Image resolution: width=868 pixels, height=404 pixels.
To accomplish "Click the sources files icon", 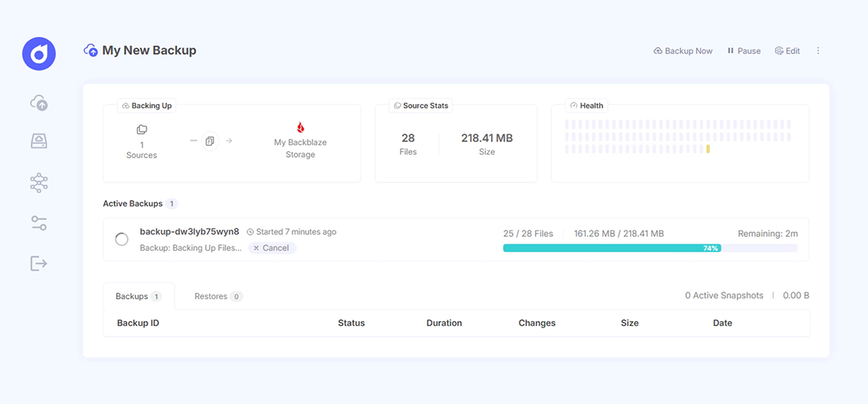I will (142, 129).
